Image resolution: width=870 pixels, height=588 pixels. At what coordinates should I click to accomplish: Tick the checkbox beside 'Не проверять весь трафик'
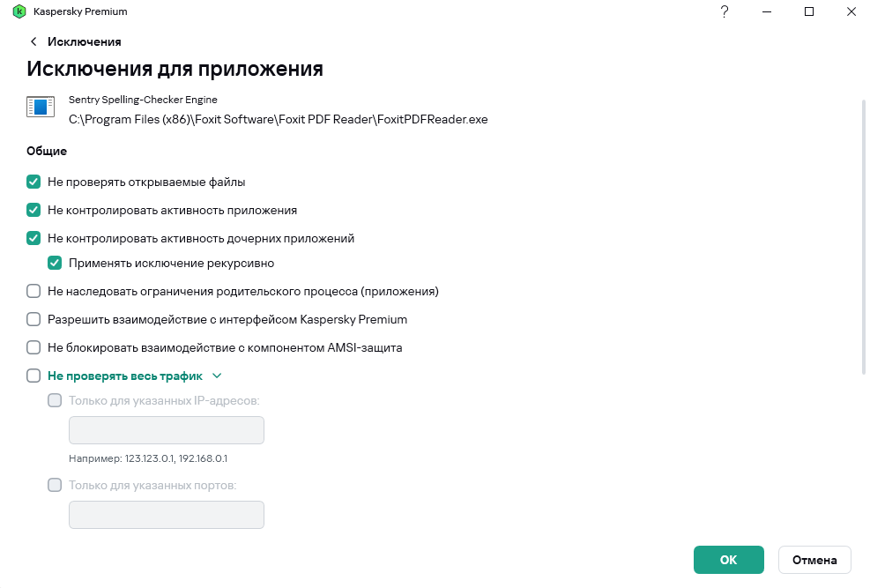[33, 376]
